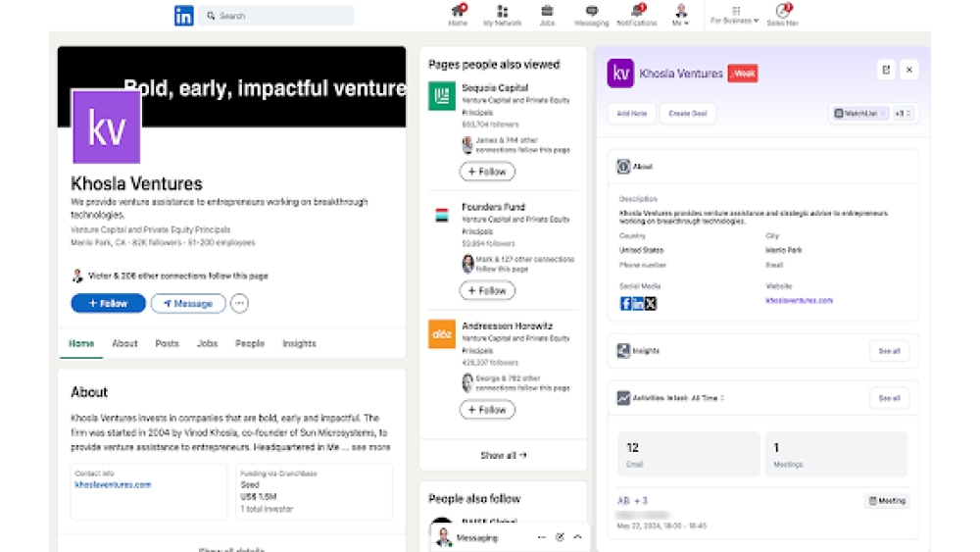Compose a new message from the messaging overlay
The height and width of the screenshot is (552, 980).
point(560,537)
